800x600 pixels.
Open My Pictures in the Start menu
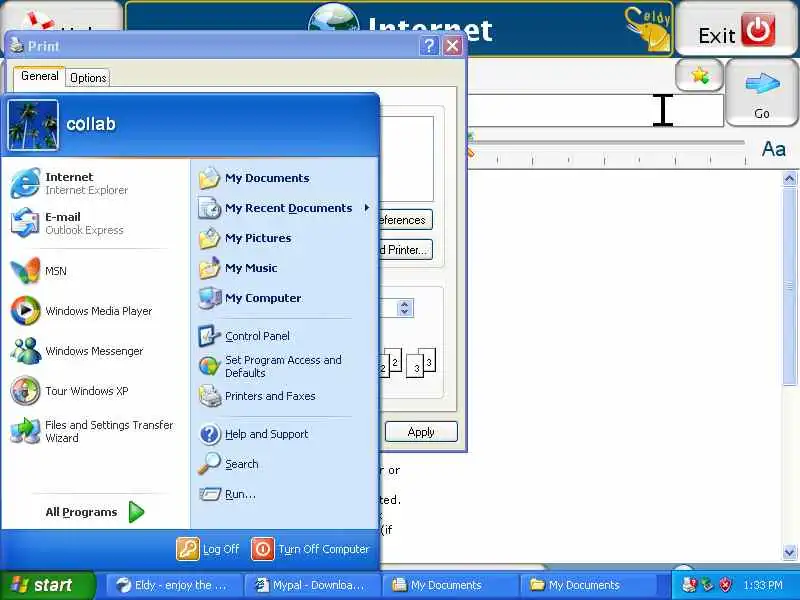click(x=245, y=238)
